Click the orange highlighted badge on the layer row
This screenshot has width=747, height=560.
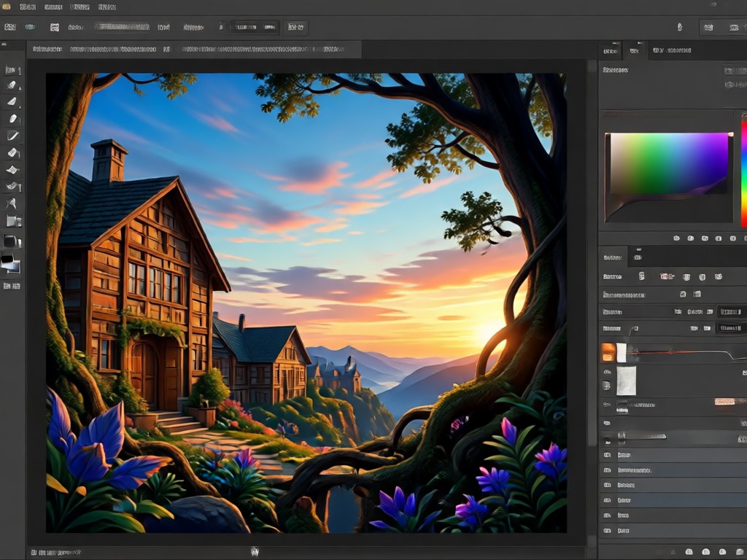pyautogui.click(x=726, y=402)
